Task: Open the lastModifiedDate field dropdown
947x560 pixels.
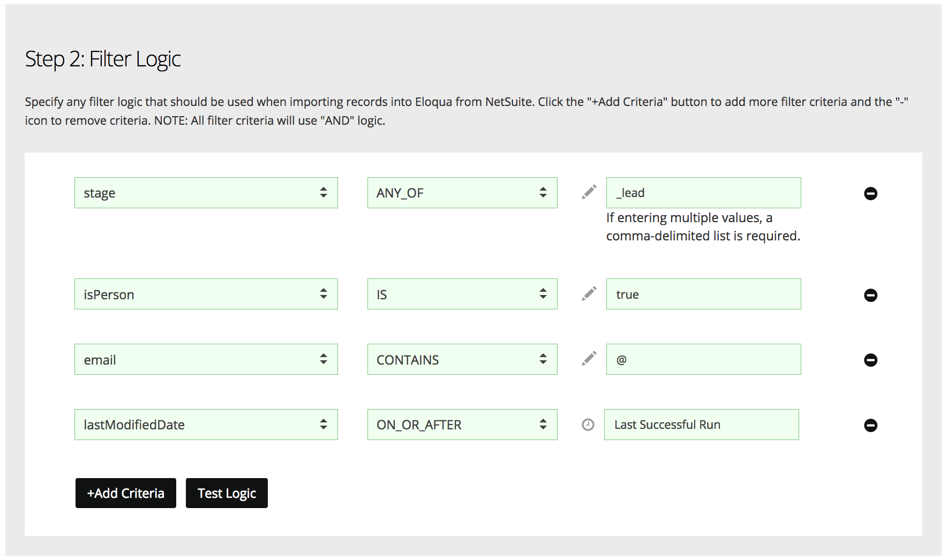Action: (206, 425)
